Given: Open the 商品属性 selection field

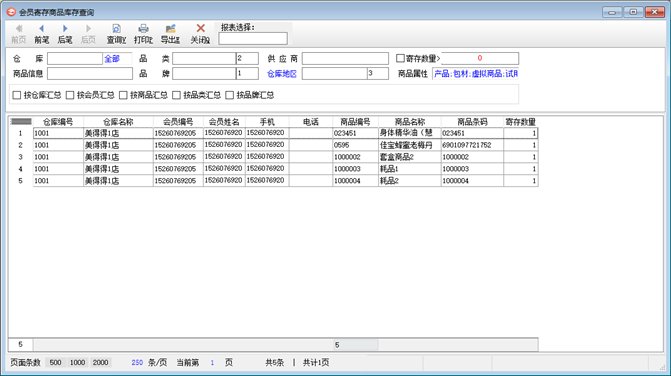Looking at the screenshot, I should pyautogui.click(x=475, y=74).
